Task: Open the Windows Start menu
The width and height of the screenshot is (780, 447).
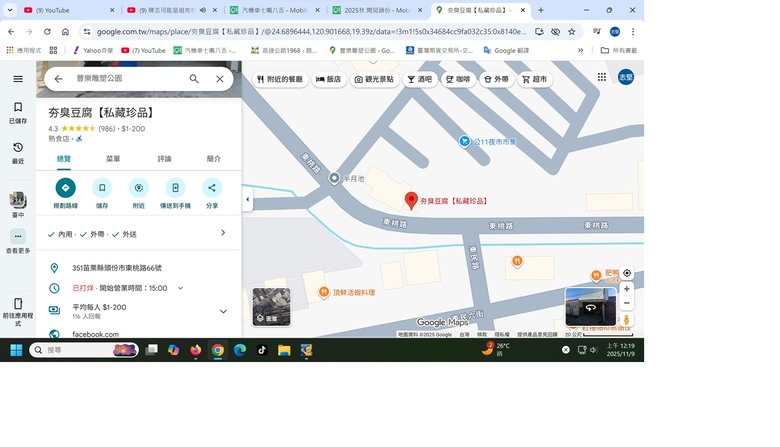Action: (16, 350)
